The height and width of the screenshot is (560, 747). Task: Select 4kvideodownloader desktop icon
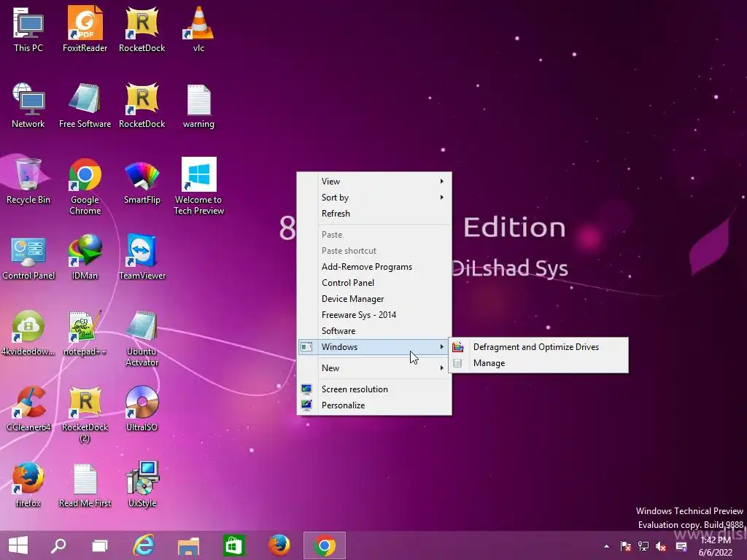(28, 332)
